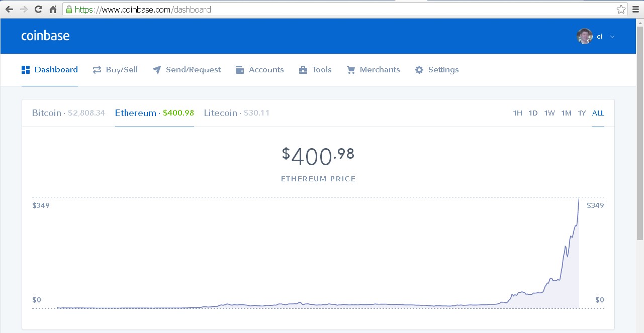This screenshot has height=333, width=644.
Task: Set chart range to 1D
Action: (533, 113)
